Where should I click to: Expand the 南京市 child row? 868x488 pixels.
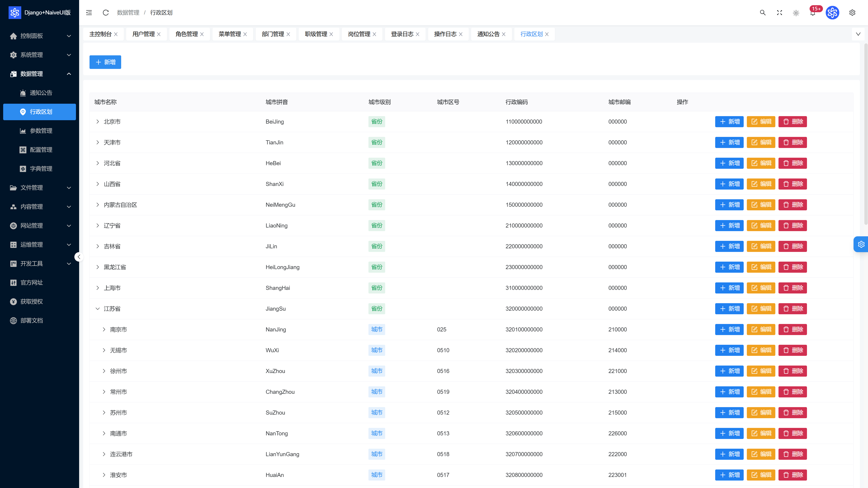[104, 329]
